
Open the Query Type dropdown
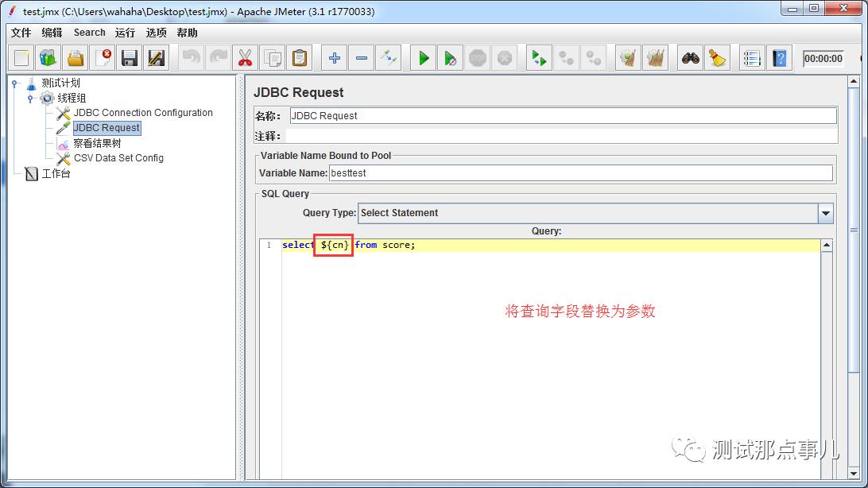[595, 213]
